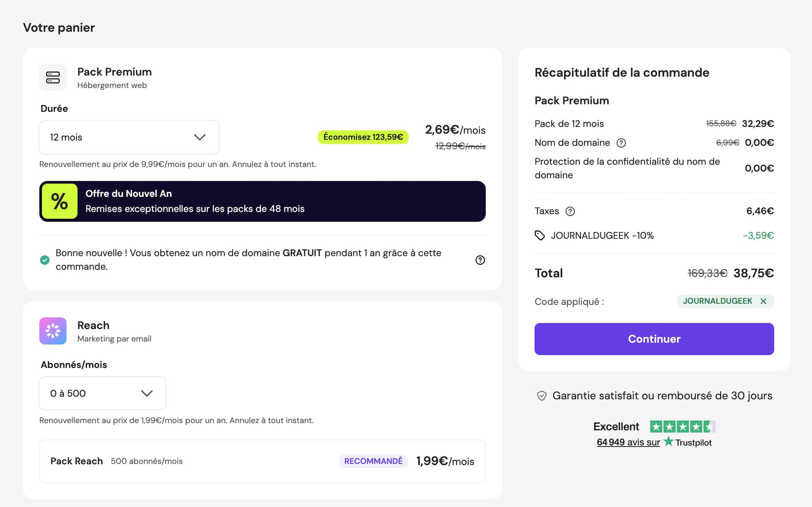812x507 pixels.
Task: Click the green Trustpilot logo star
Action: (x=668, y=441)
